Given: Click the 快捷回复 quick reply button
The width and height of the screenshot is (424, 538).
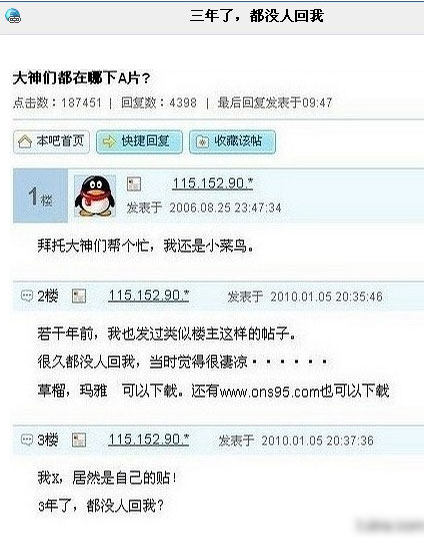Looking at the screenshot, I should point(139,142).
